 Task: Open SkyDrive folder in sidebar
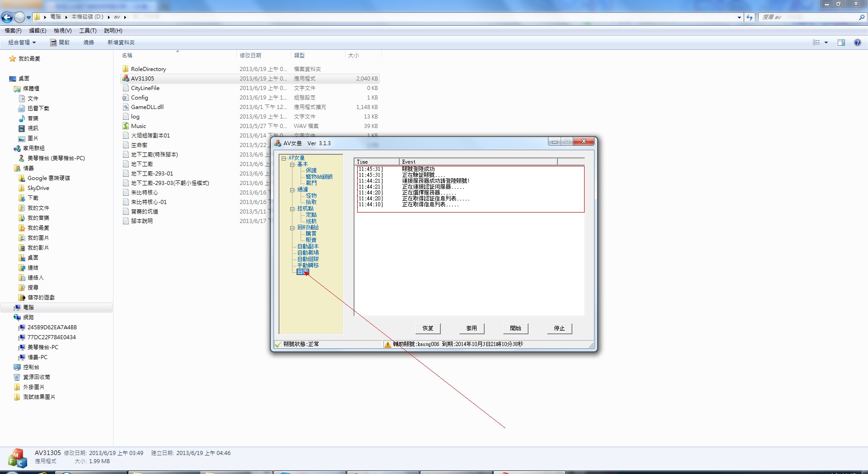pos(33,188)
